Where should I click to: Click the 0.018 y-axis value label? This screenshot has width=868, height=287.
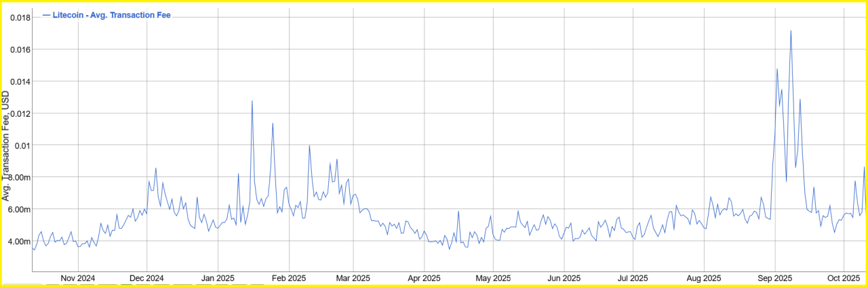[x=16, y=17]
